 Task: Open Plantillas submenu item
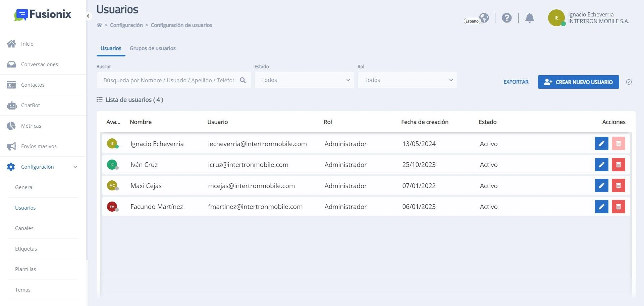click(25, 269)
